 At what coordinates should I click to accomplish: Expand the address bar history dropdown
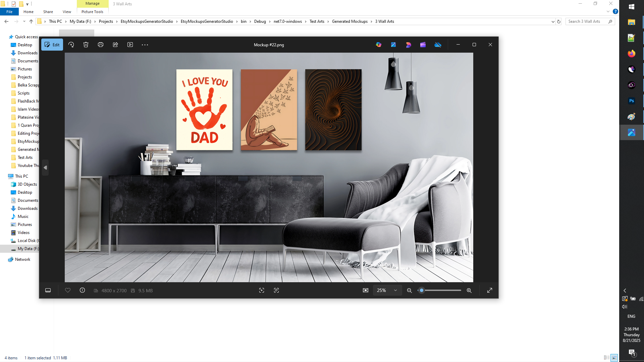click(553, 21)
